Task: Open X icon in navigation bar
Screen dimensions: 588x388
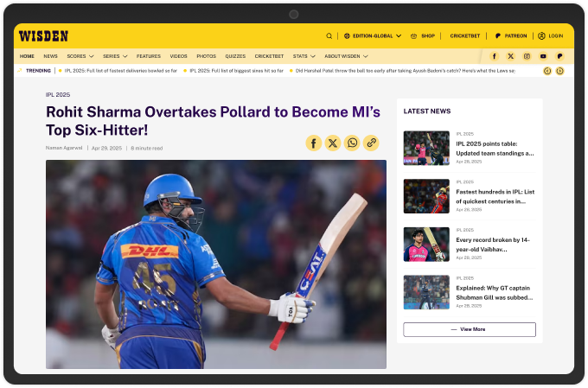Action: click(510, 56)
